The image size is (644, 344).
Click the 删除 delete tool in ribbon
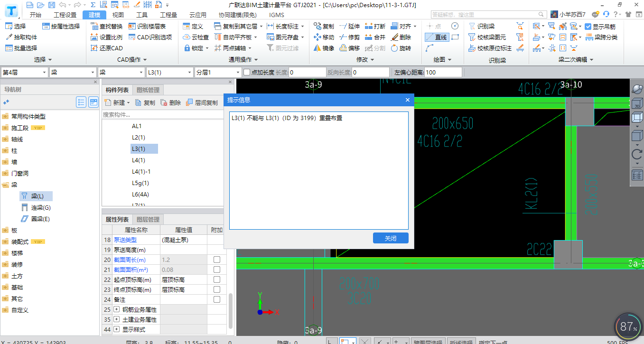401,37
